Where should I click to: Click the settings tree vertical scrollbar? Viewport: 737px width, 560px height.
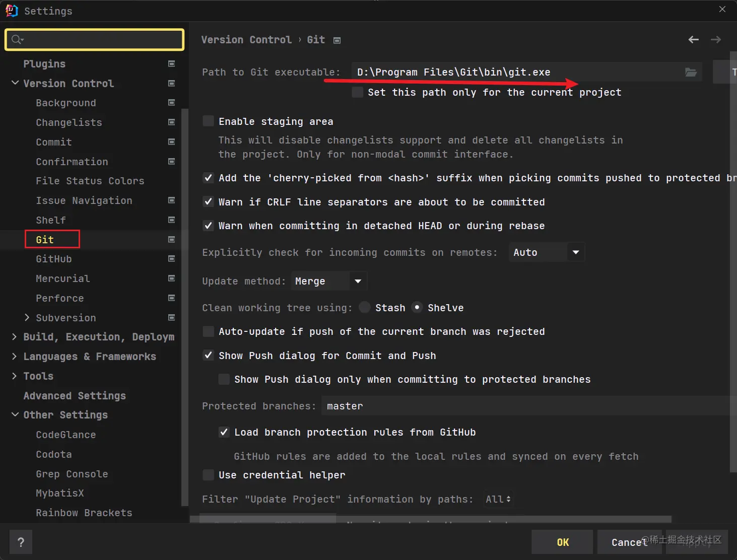[x=184, y=307]
